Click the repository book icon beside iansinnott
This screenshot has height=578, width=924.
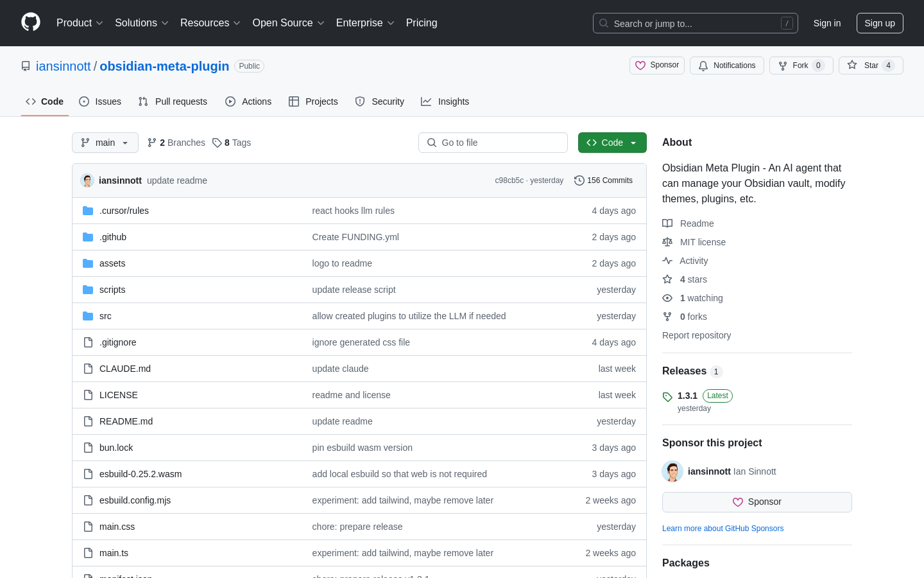coord(26,66)
